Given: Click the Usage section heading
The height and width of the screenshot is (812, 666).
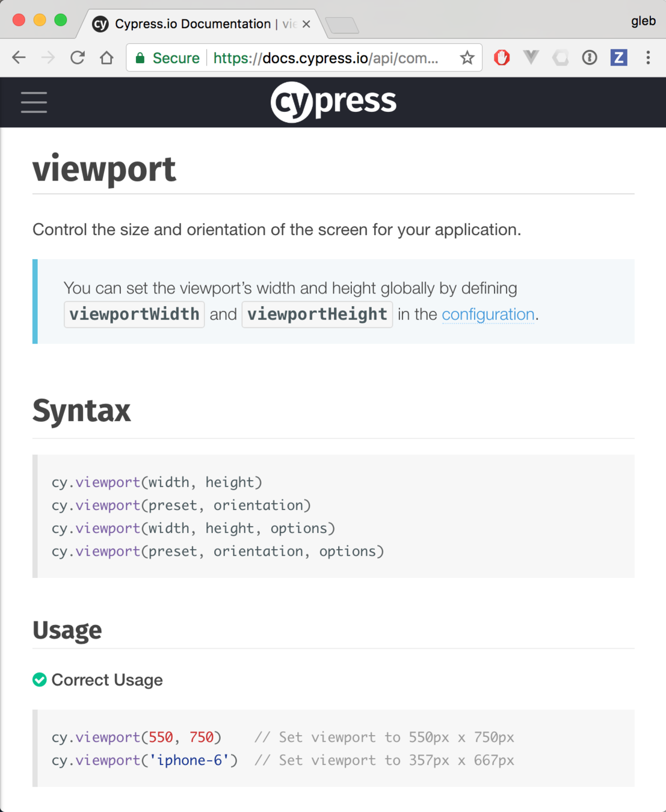Looking at the screenshot, I should point(67,630).
